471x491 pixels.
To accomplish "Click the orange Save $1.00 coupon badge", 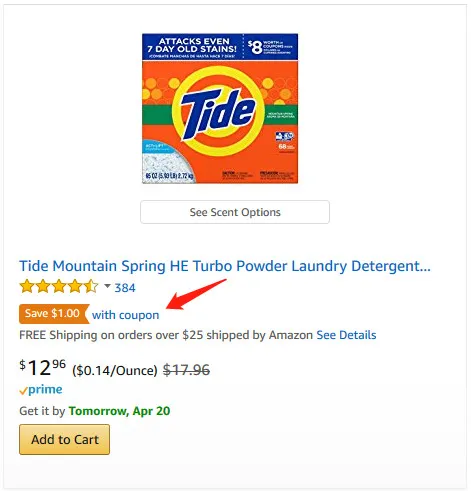I will tap(54, 314).
